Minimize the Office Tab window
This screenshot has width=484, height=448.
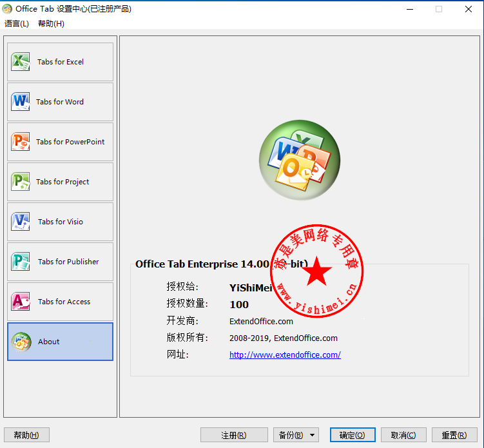pyautogui.click(x=410, y=9)
